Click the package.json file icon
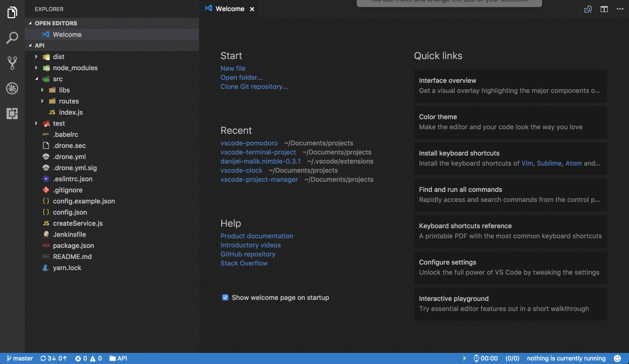 click(x=46, y=245)
